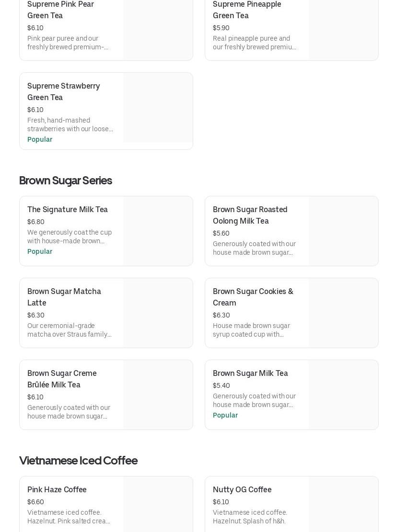Open the Supreme Pink Pear Green Tea item
Image resolution: width=395 pixels, height=532 pixels.
click(x=60, y=10)
